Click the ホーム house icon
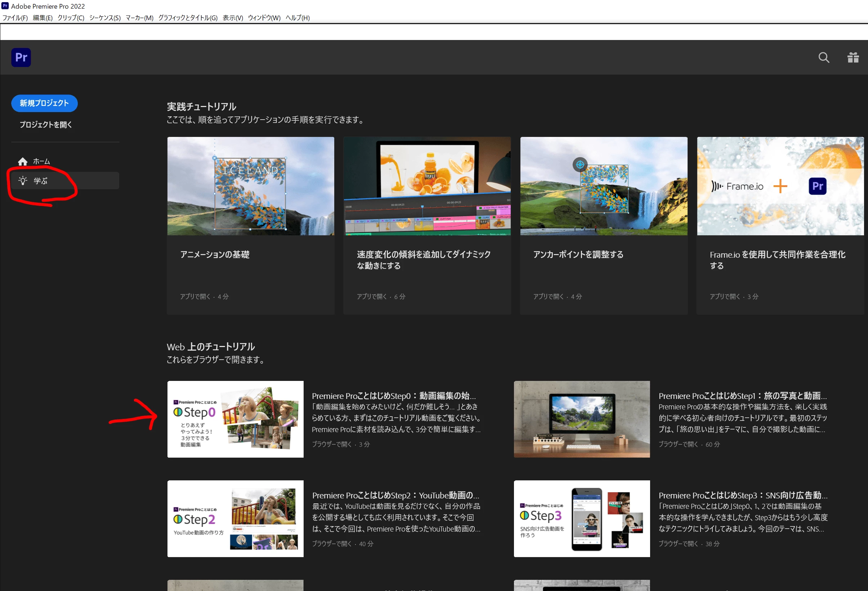The width and height of the screenshot is (868, 591). coord(23,161)
